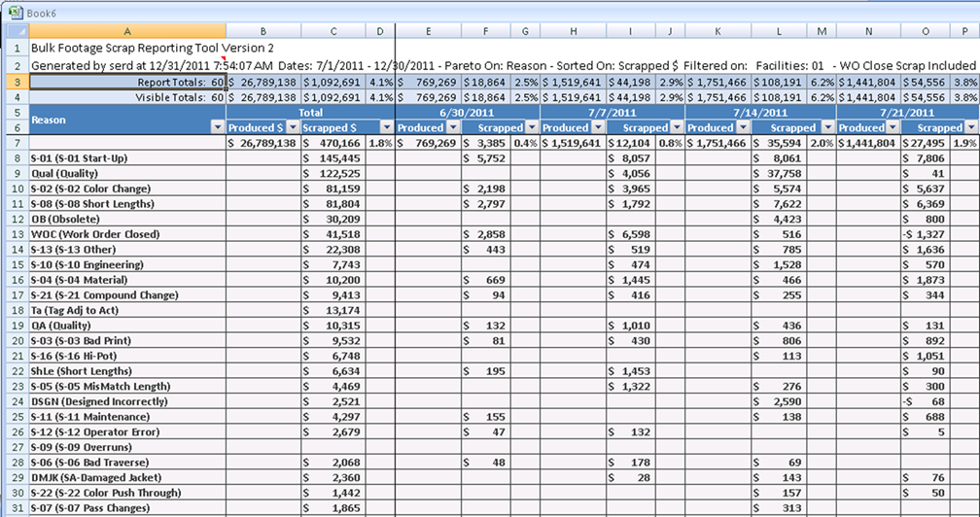Viewport: 980px width, 517px height.
Task: Click the 'Report Totals: 60' cell
Action: click(x=127, y=82)
